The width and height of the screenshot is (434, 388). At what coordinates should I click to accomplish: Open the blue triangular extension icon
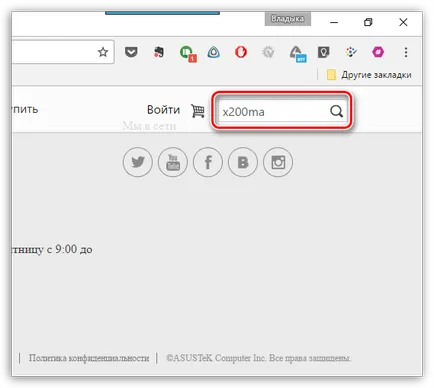(213, 52)
